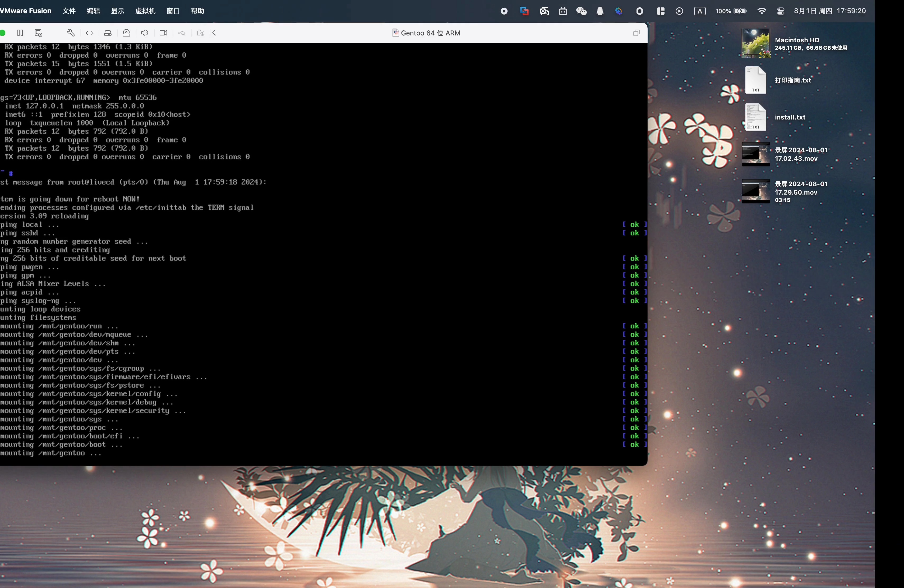Click the camera device icon
This screenshot has height=588, width=904.
pos(163,33)
